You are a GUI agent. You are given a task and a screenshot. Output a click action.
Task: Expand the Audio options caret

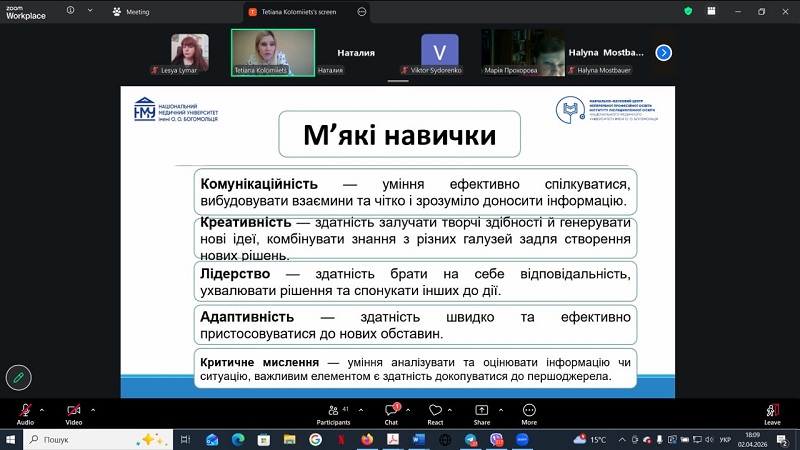(x=45, y=408)
